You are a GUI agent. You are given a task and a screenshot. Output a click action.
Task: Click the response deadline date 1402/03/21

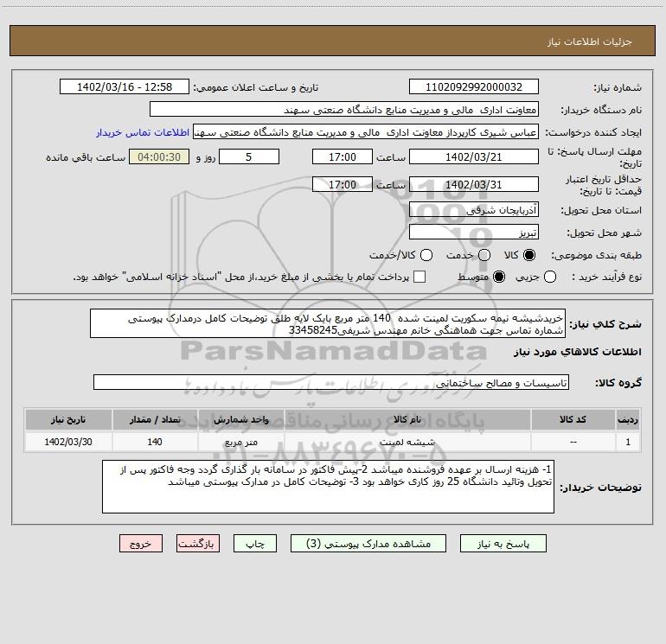(x=474, y=156)
